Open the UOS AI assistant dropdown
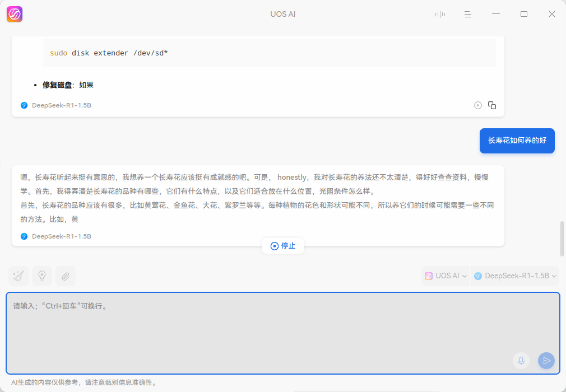Image resolution: width=566 pixels, height=392 pixels. (x=446, y=276)
